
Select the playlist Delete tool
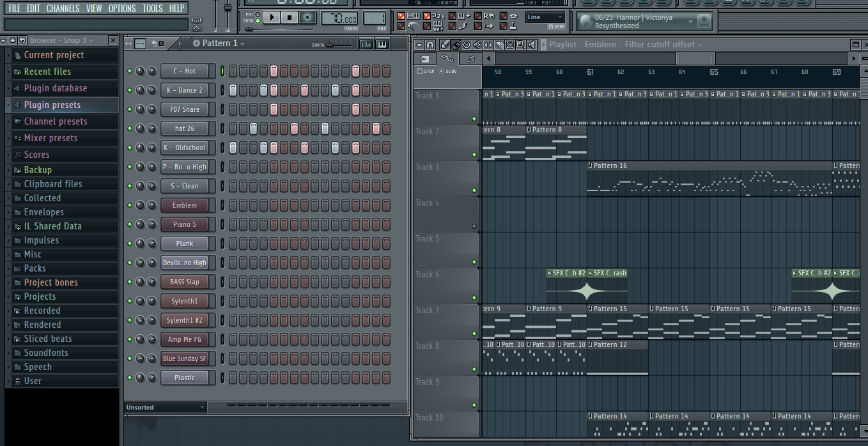tap(467, 45)
